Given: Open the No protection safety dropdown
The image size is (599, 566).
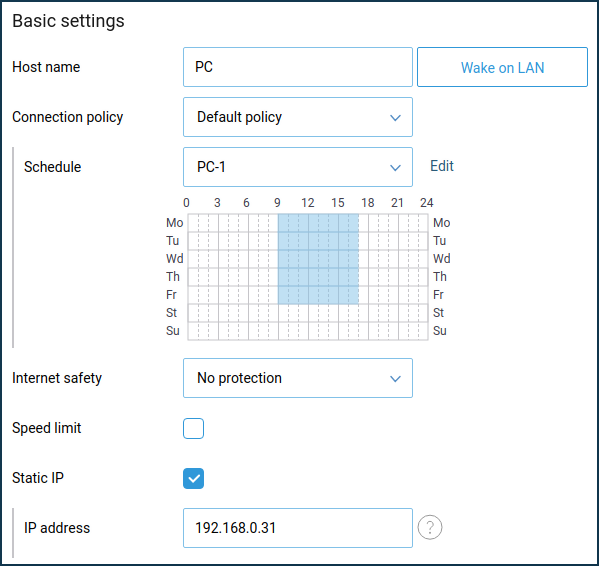Looking at the screenshot, I should (298, 378).
